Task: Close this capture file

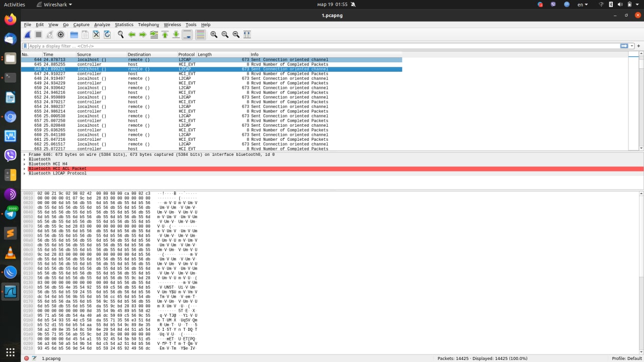Action: (x=96, y=35)
